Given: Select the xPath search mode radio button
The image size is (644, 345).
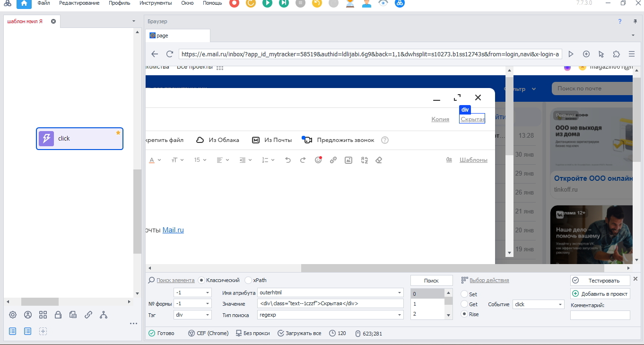Looking at the screenshot, I should coord(248,280).
